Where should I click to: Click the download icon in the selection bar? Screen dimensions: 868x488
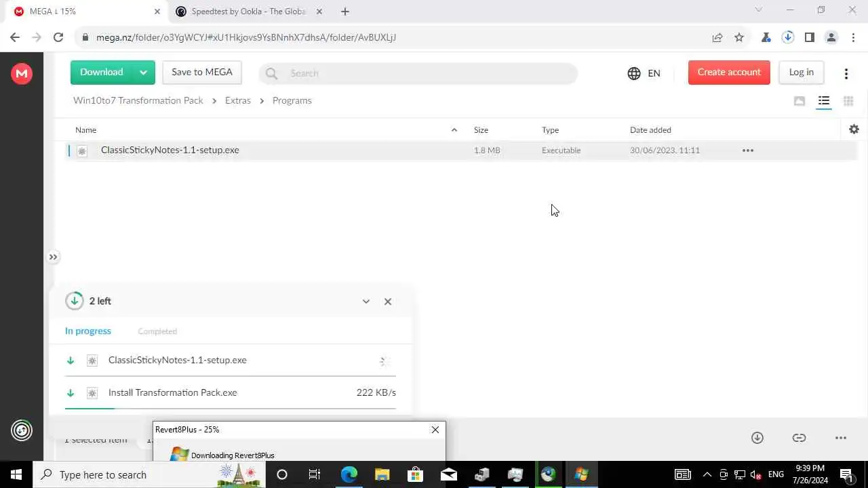point(757,438)
